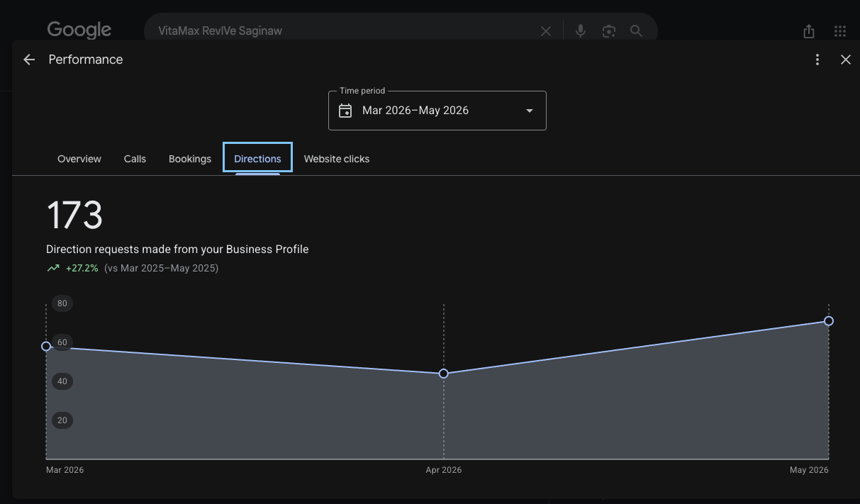
Task: Click the +27.2% change value
Action: 82,269
